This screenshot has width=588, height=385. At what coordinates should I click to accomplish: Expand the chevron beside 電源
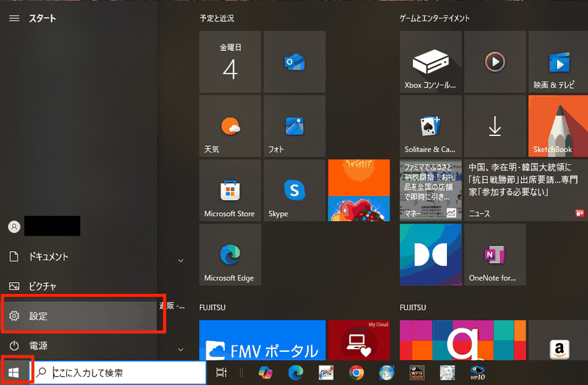[180, 350]
